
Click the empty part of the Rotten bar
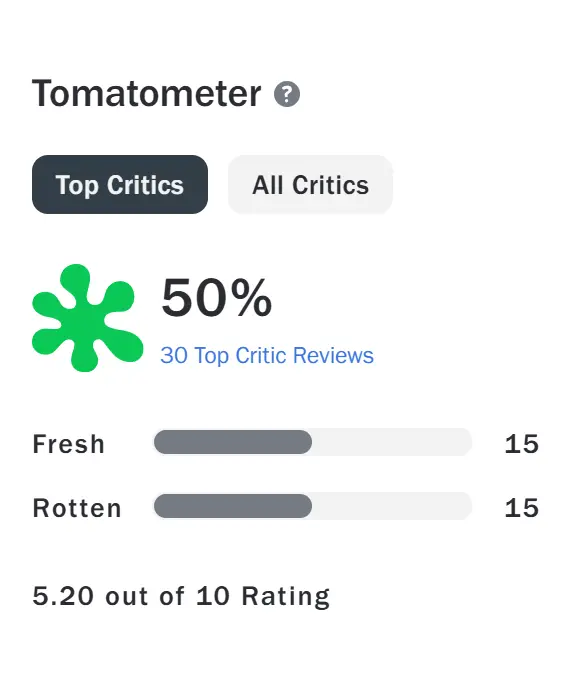click(392, 506)
